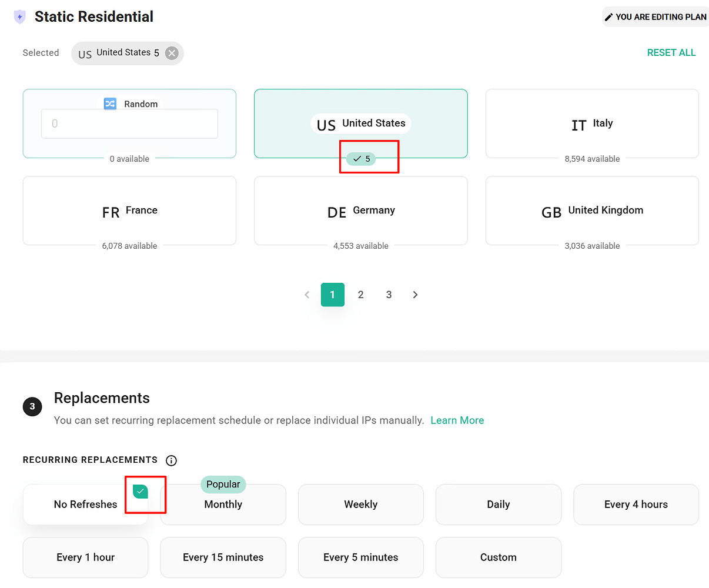
Task: Open the Learn More link
Action: pyautogui.click(x=457, y=420)
